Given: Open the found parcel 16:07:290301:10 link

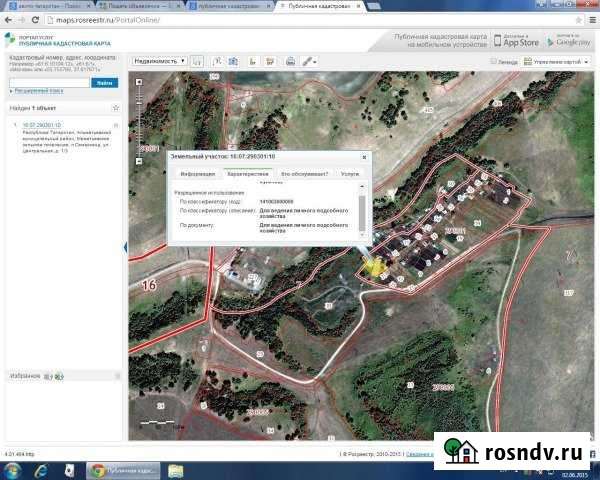Looking at the screenshot, I should [x=41, y=125].
